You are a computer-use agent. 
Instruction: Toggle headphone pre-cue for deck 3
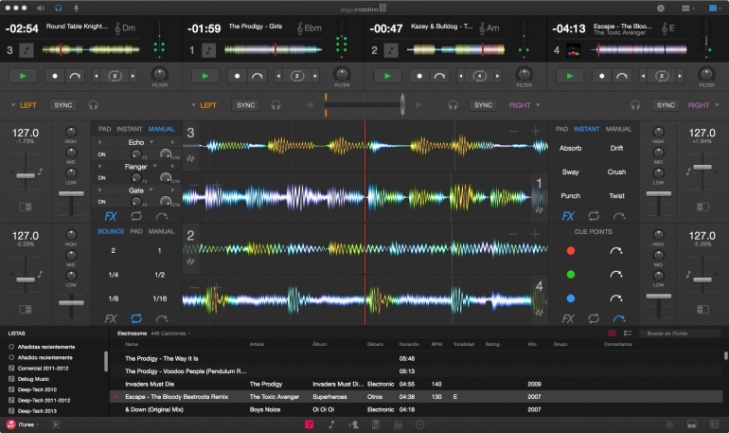[x=93, y=106]
